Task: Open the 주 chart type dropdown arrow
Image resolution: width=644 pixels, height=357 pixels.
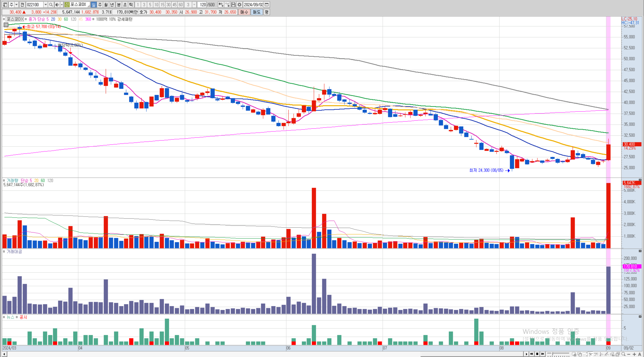Action: (x=16, y=4)
